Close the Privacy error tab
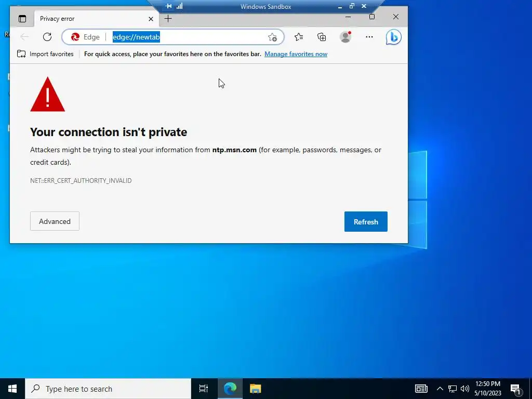Image resolution: width=532 pixels, height=399 pixels. [151, 19]
